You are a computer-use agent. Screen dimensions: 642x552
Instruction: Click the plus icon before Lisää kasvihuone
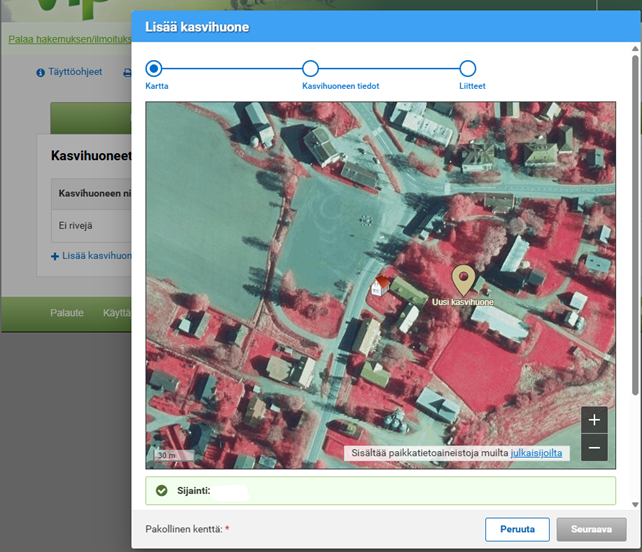55,256
